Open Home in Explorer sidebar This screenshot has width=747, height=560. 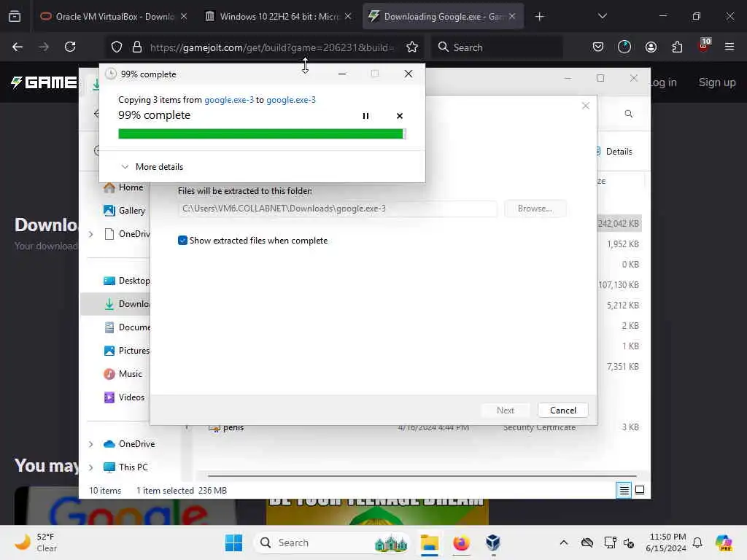coord(123,187)
